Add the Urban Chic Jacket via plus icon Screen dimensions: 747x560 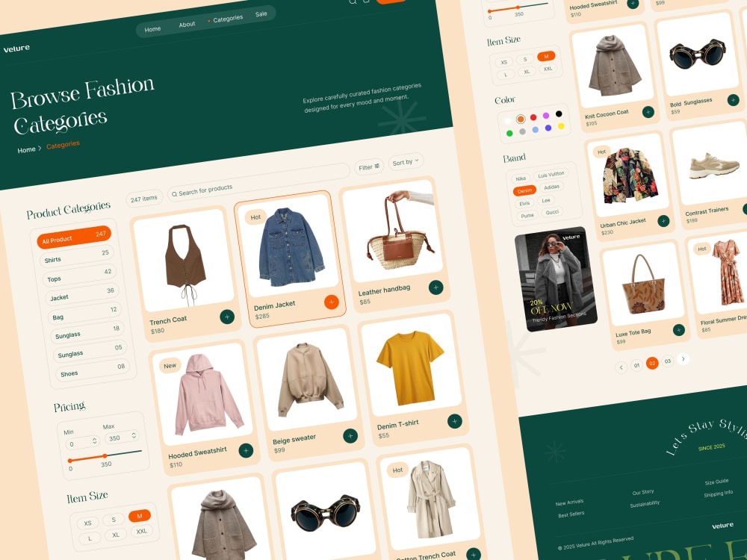[x=663, y=221]
